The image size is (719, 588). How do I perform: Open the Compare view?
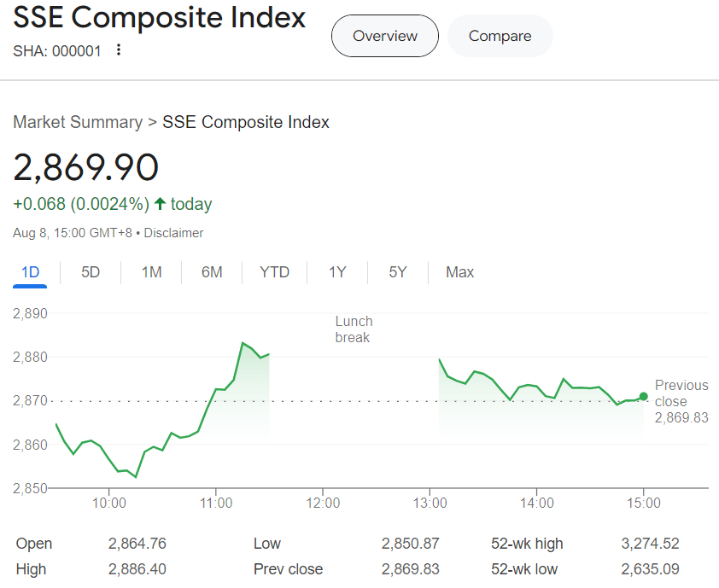(x=500, y=36)
